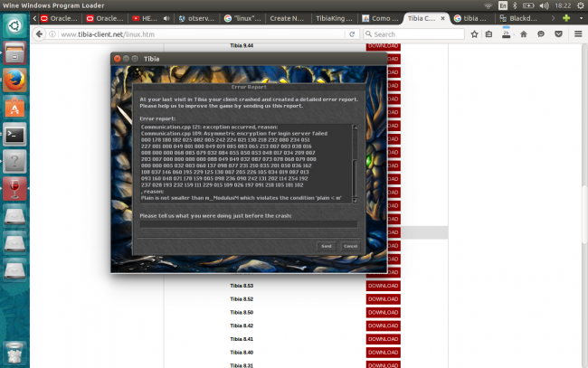Switch to the Como ... tab
The image size is (588, 368).
pos(380,18)
